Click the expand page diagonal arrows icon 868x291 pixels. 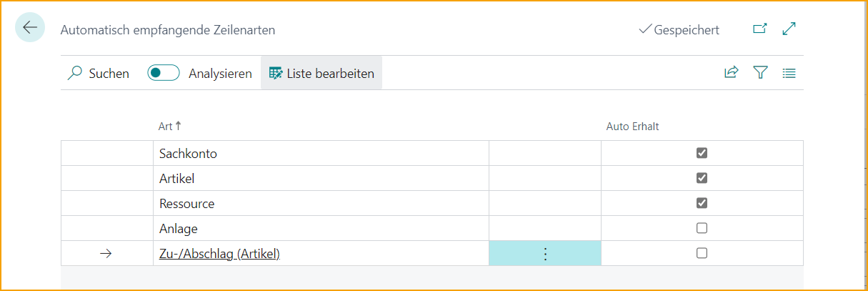[789, 29]
